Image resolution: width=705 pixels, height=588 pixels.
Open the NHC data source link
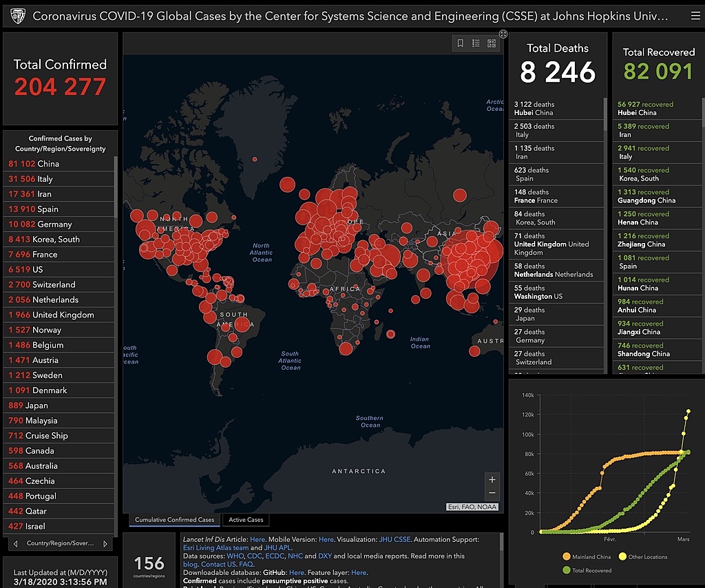[295, 556]
